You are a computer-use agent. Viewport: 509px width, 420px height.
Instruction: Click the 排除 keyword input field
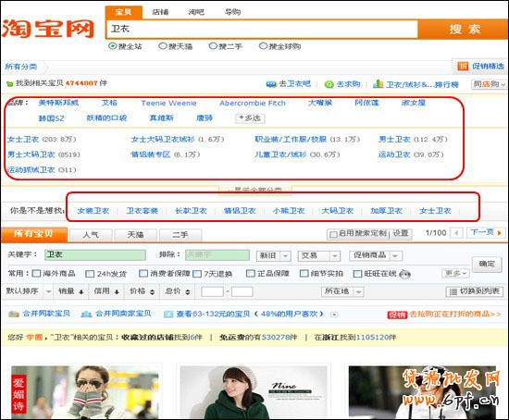click(217, 254)
